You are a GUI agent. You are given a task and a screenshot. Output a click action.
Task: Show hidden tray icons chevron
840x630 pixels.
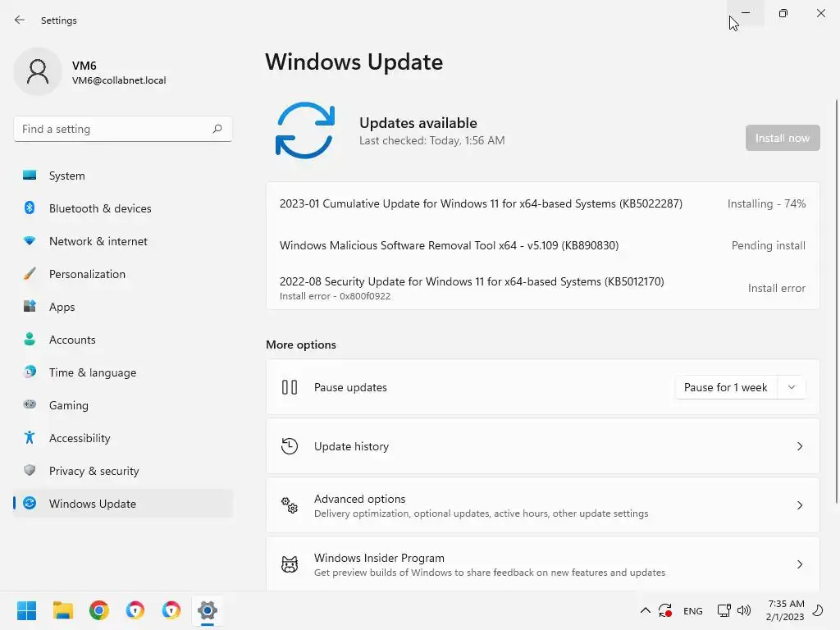point(646,610)
